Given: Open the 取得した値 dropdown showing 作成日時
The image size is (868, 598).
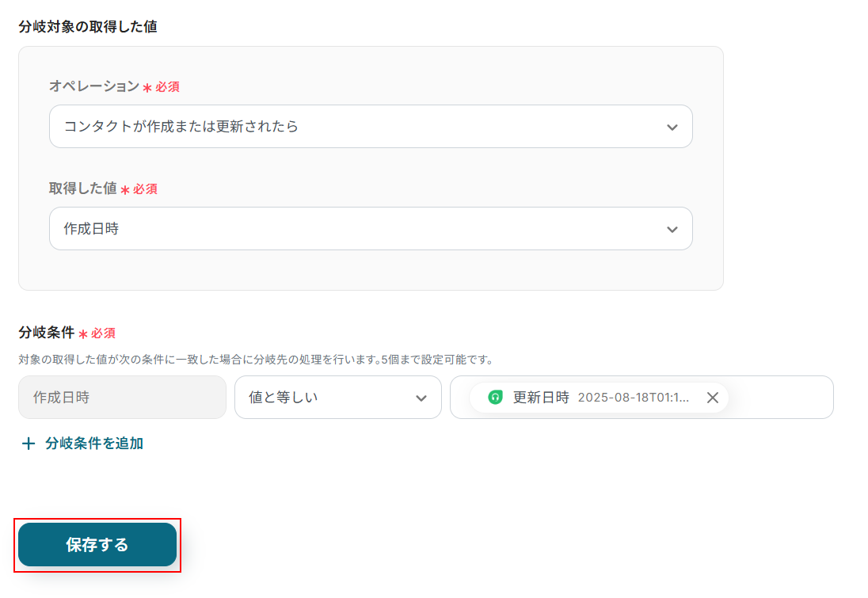Looking at the screenshot, I should pos(371,229).
